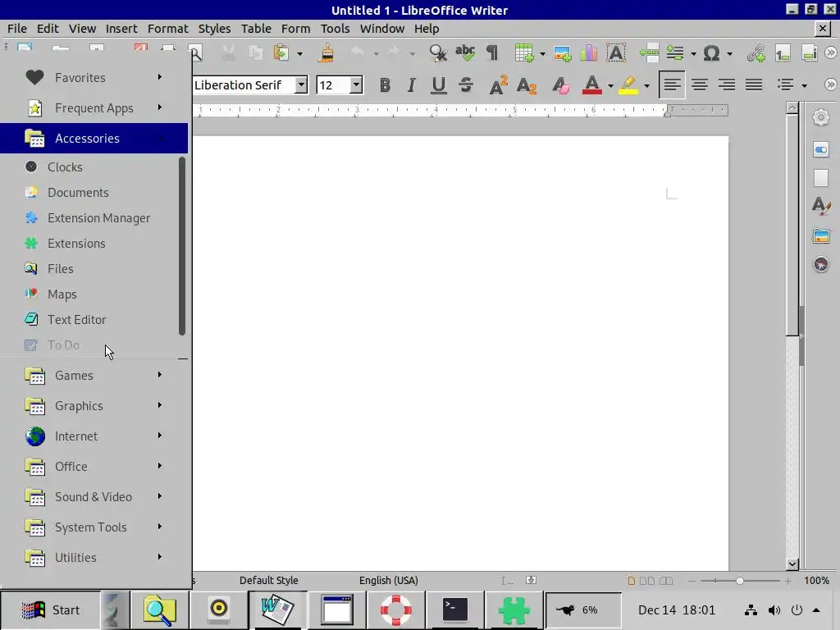The image size is (840, 630).
Task: Click the Insert Hyperlink chain icon
Action: (x=756, y=53)
